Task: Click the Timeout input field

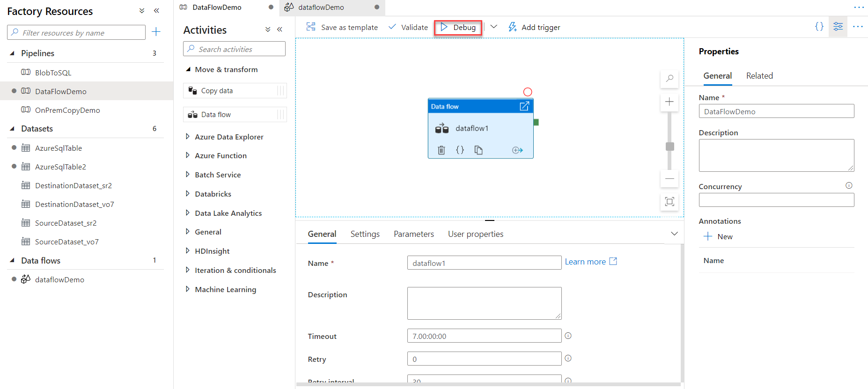Action: coord(484,336)
